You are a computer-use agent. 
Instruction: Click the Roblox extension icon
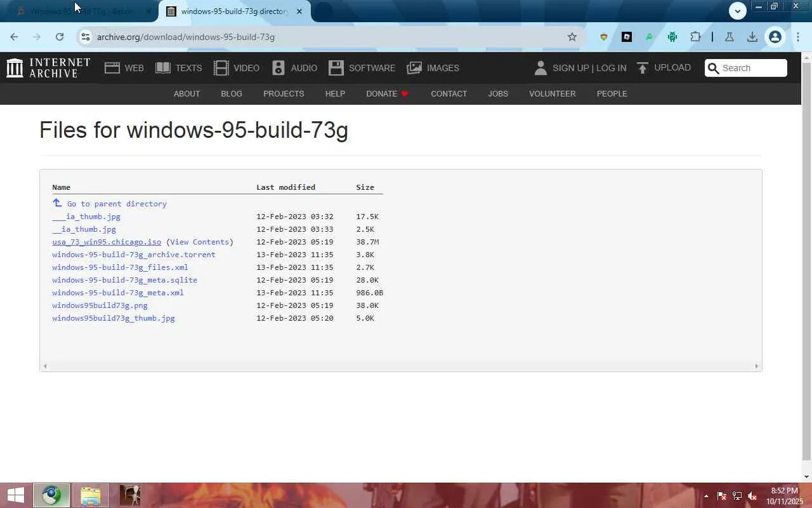pyautogui.click(x=627, y=37)
